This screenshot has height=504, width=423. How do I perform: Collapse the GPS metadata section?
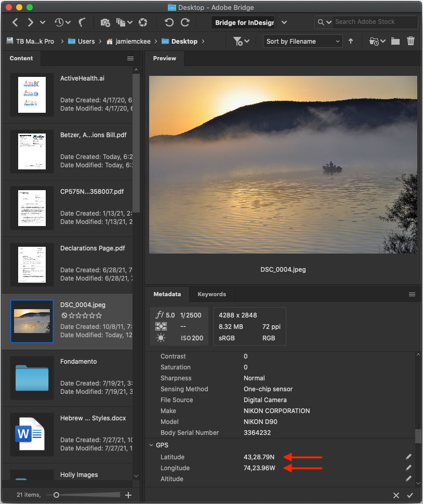(151, 445)
